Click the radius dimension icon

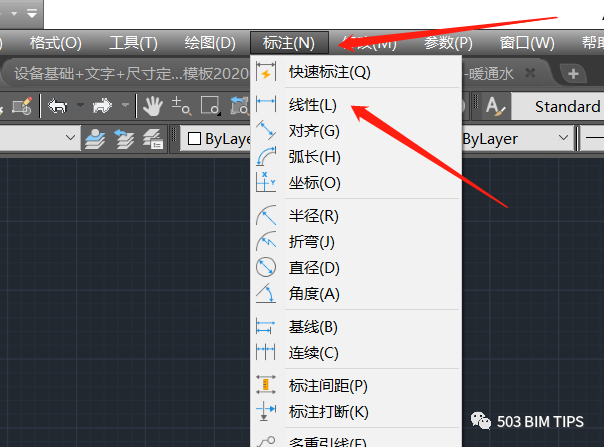[266, 215]
